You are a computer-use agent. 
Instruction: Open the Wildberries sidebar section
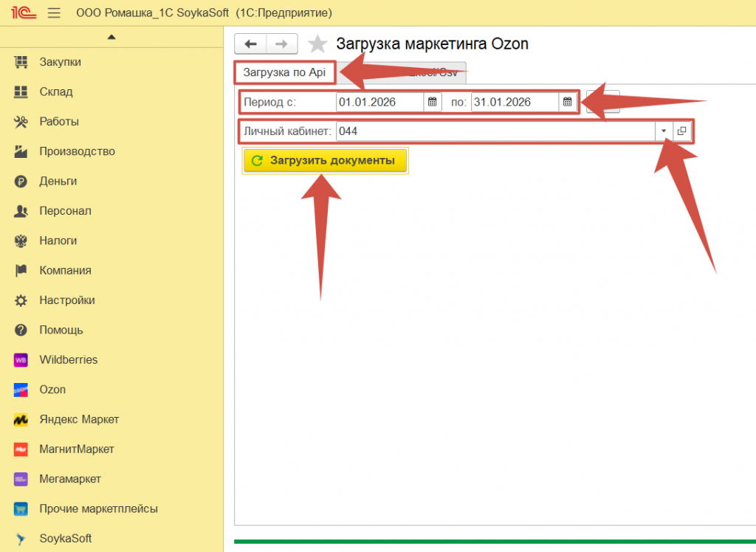pos(68,360)
